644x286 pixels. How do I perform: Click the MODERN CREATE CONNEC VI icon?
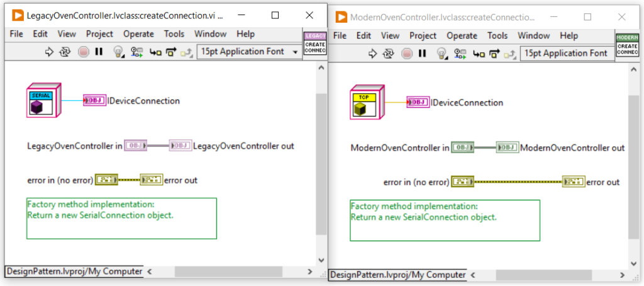pyautogui.click(x=628, y=45)
